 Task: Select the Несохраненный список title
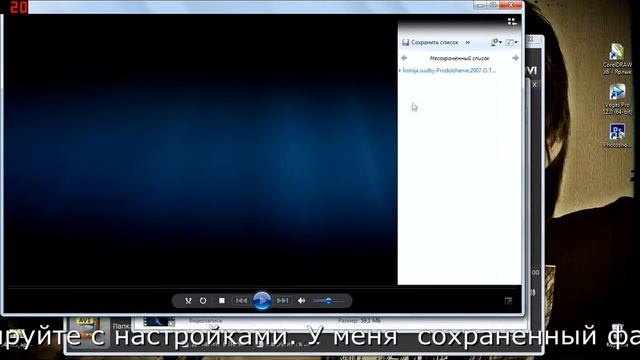point(459,58)
